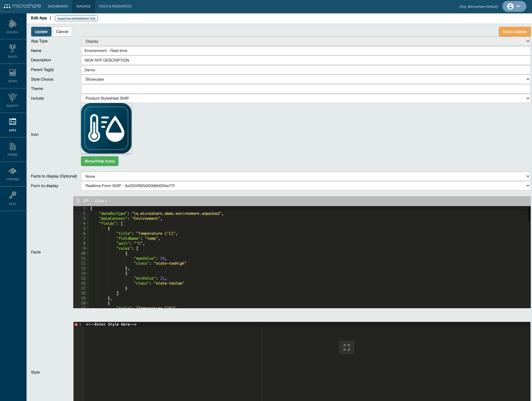The width and height of the screenshot is (532, 401).
Task: Click the Facts editor vertical scrollbar
Action: click(x=529, y=214)
